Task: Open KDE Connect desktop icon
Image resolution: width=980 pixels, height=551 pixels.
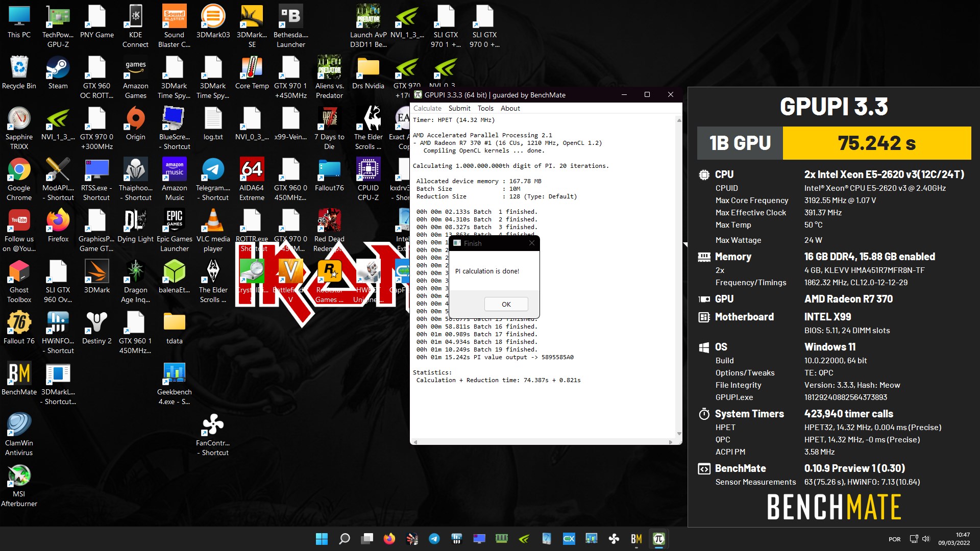Action: pos(135,27)
